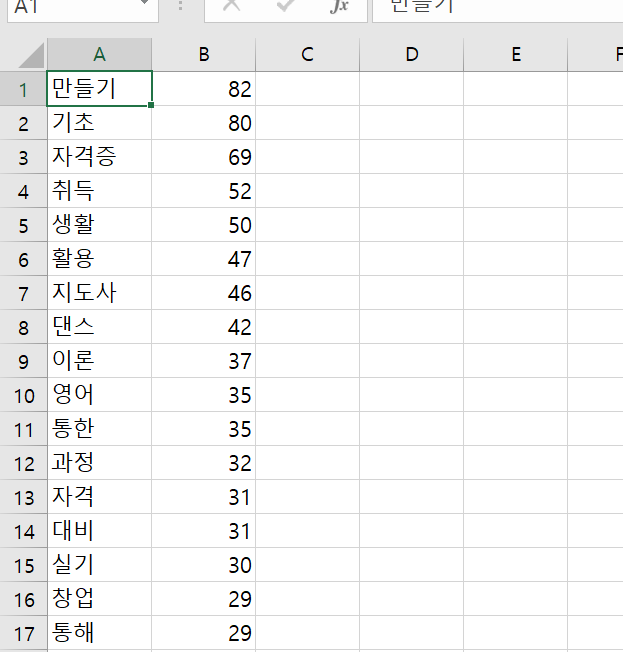Click cell containing 실기
623x652 pixels.
pyautogui.click(x=99, y=566)
